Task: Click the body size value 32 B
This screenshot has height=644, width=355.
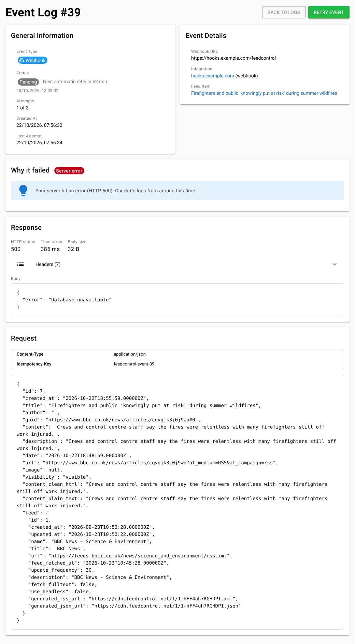Action: [x=73, y=249]
